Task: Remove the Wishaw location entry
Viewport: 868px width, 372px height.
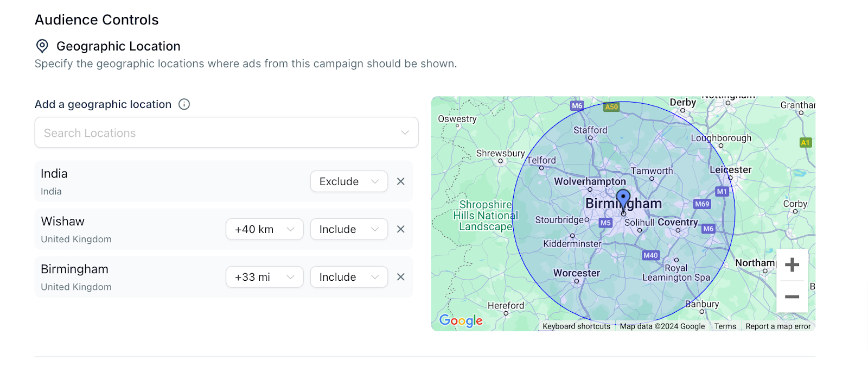Action: pyautogui.click(x=401, y=229)
